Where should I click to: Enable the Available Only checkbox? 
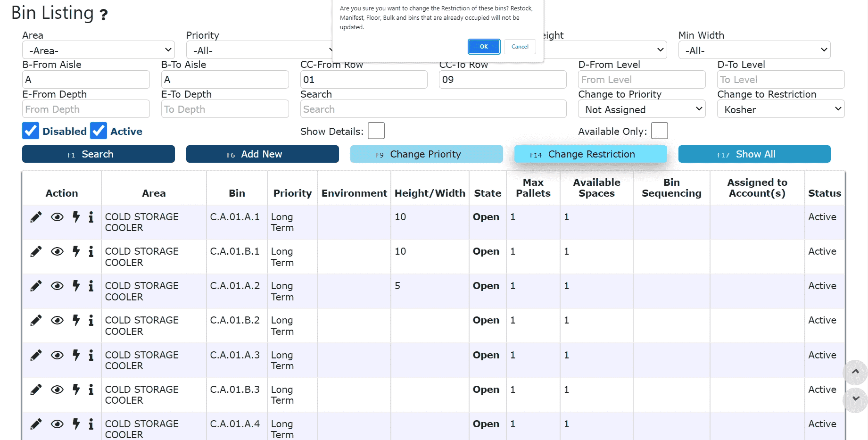point(660,131)
